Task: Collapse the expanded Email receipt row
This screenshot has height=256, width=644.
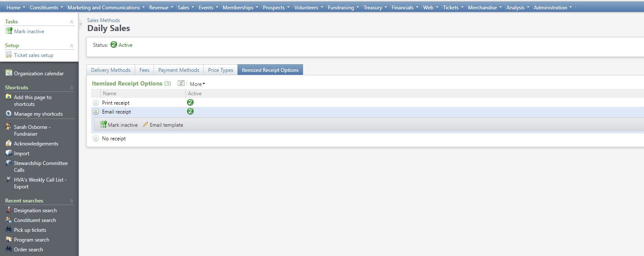Action: (x=96, y=112)
